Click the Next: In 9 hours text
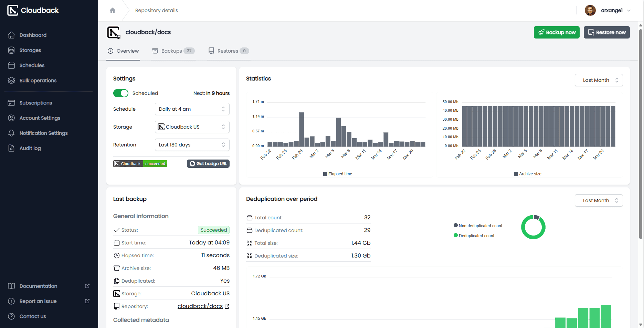Screen dimensions: 644x328 (x=211, y=93)
